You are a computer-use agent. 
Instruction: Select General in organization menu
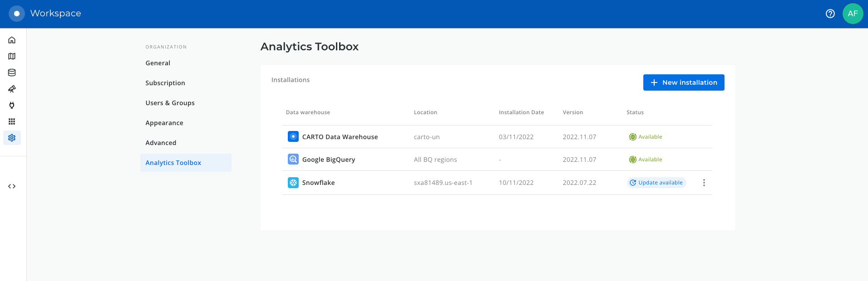(x=158, y=63)
